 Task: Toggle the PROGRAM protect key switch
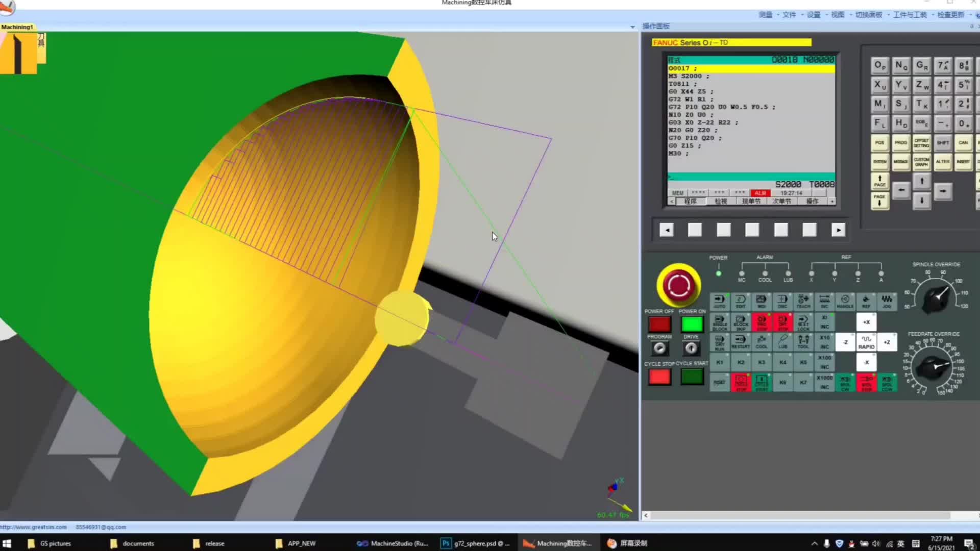[x=659, y=348]
